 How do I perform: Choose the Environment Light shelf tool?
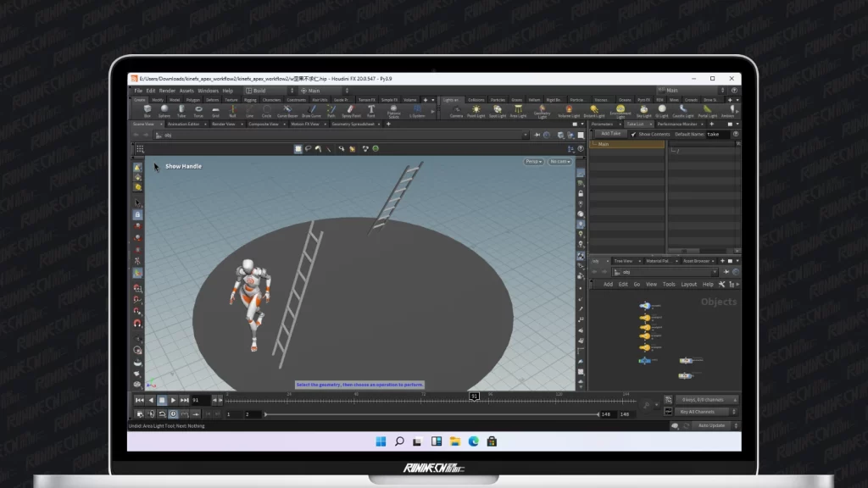pos(620,110)
